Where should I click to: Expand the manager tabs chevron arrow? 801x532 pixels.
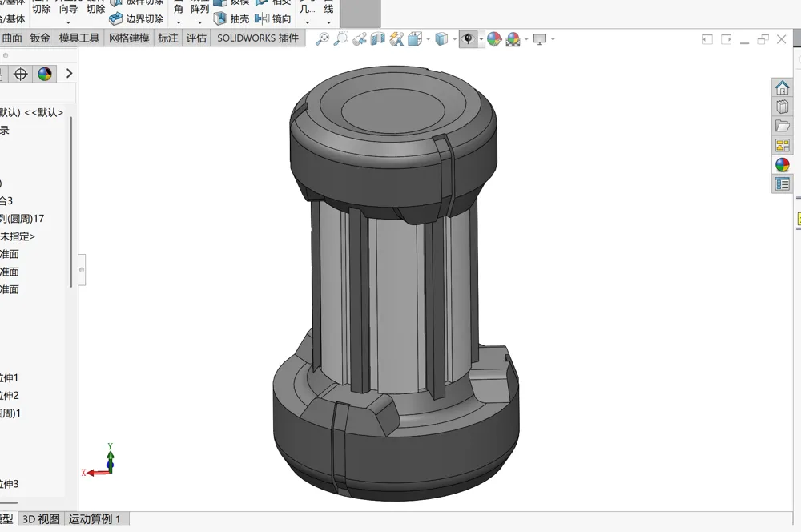click(x=70, y=74)
